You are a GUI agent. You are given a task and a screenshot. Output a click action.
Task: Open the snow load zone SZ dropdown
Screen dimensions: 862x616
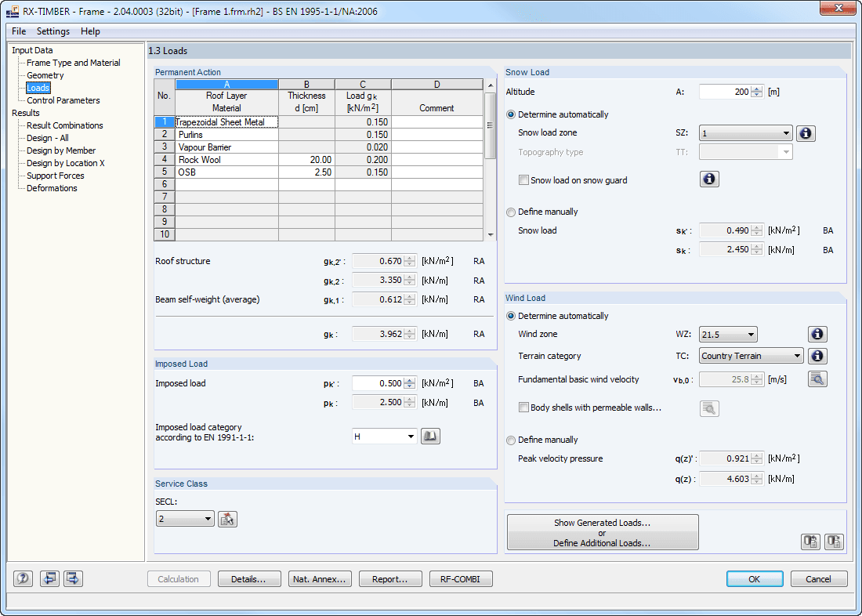point(745,133)
